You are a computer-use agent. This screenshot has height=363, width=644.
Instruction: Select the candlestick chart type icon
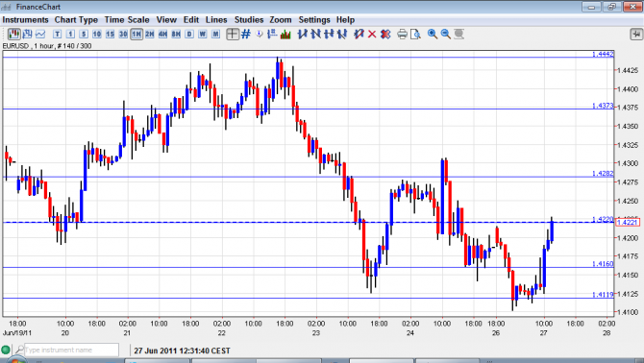(14, 34)
